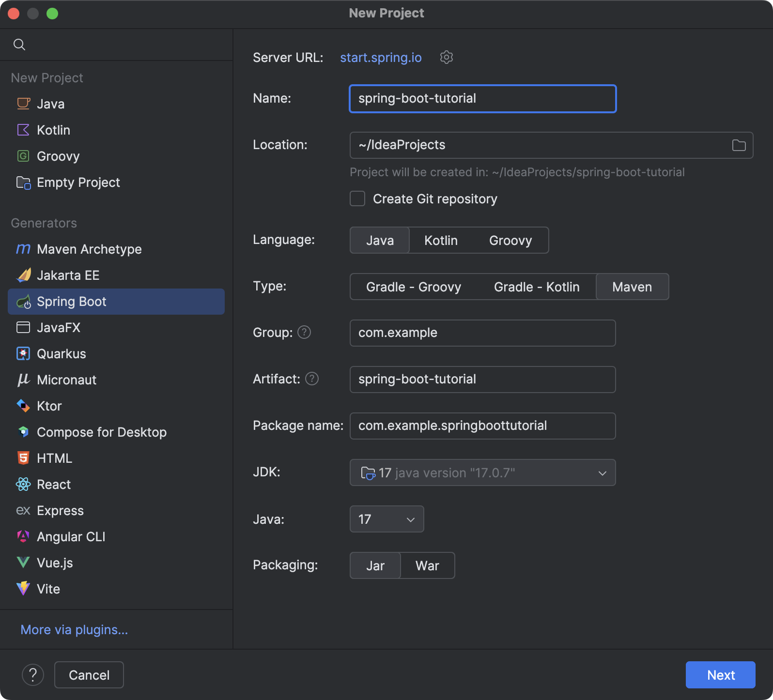Click the browse folder icon in Location
Image resolution: width=773 pixels, height=700 pixels.
point(739,145)
